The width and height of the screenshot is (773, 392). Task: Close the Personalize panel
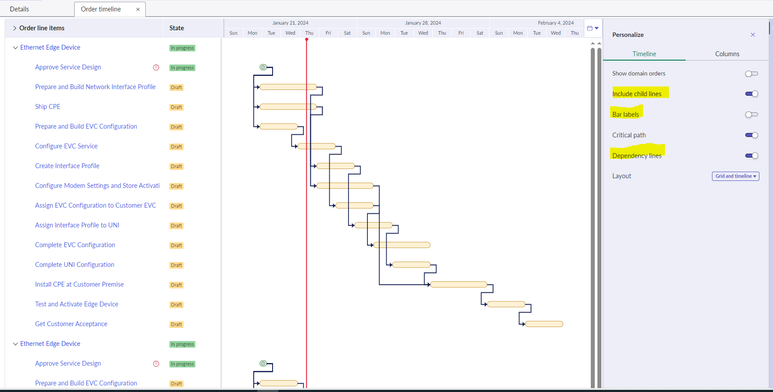coord(753,35)
